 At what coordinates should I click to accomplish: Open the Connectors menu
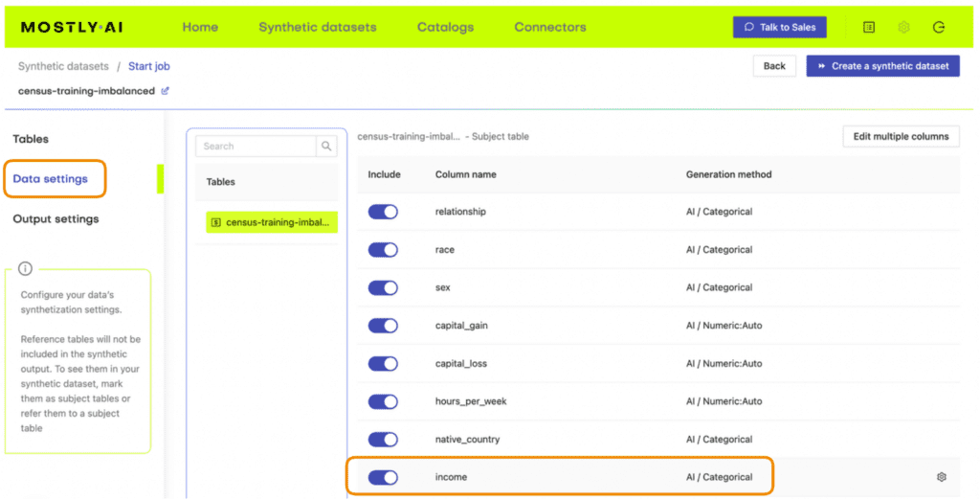[x=550, y=27]
